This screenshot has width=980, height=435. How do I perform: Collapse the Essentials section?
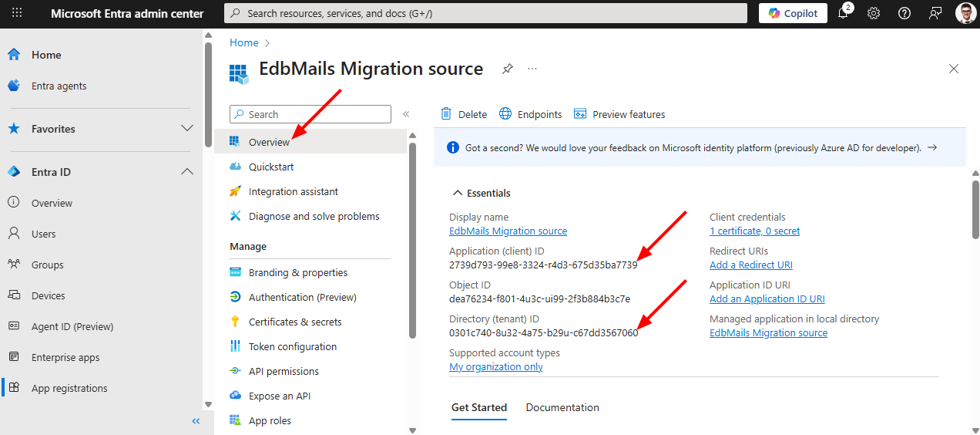(458, 193)
